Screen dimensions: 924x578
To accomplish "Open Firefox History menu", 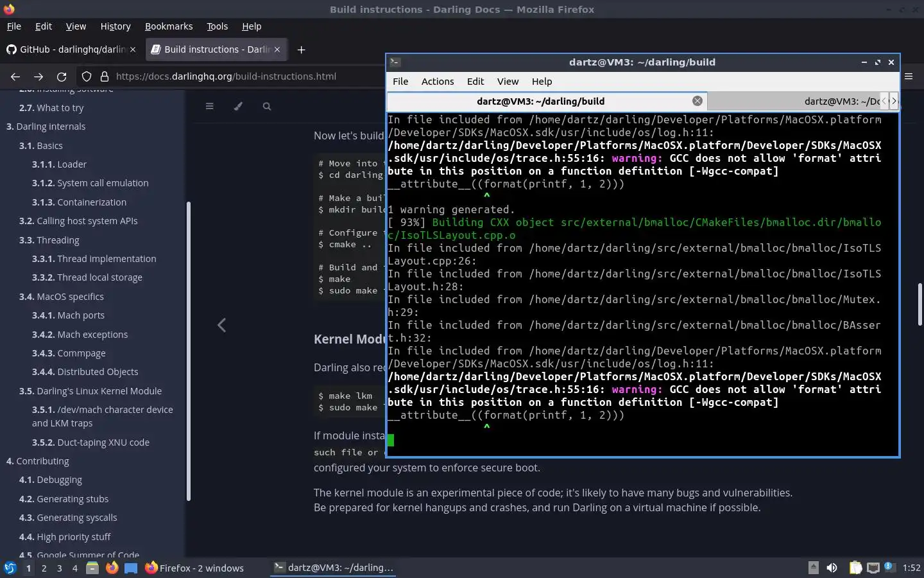I will point(116,26).
